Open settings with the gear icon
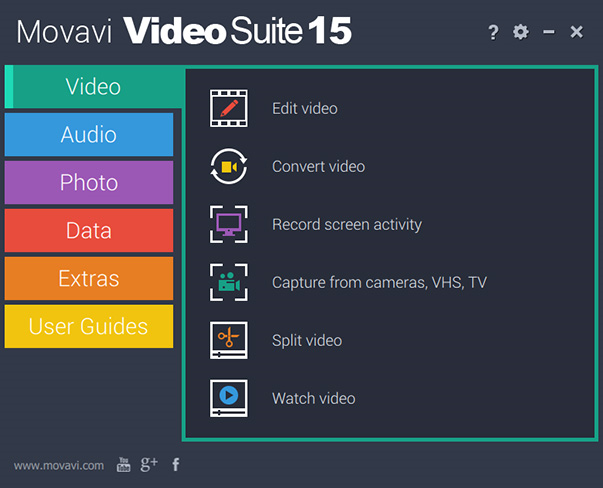 click(521, 32)
